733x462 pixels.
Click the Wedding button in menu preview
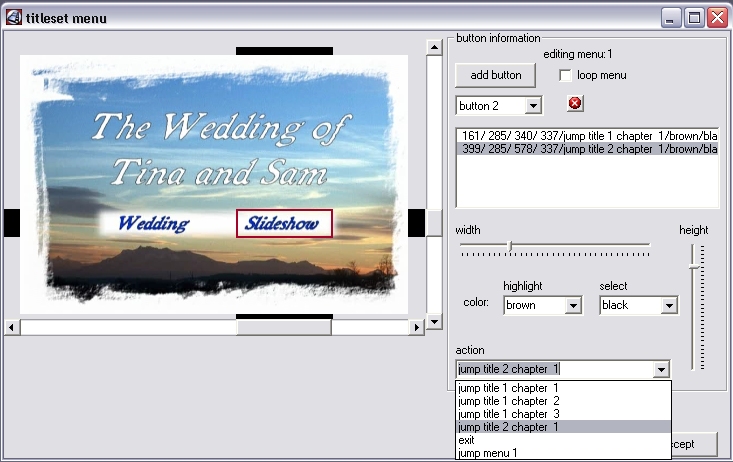tap(153, 224)
